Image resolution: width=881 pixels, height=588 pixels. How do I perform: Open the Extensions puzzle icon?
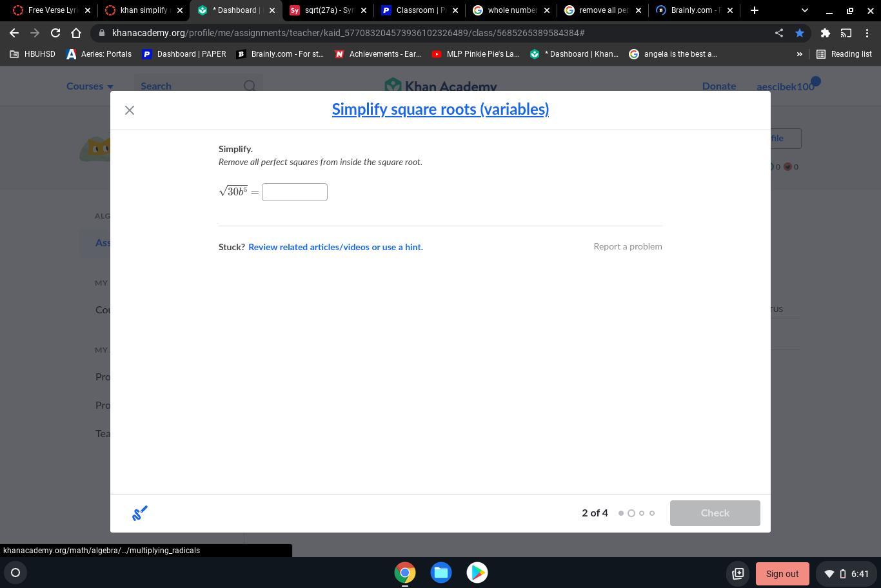tap(825, 33)
